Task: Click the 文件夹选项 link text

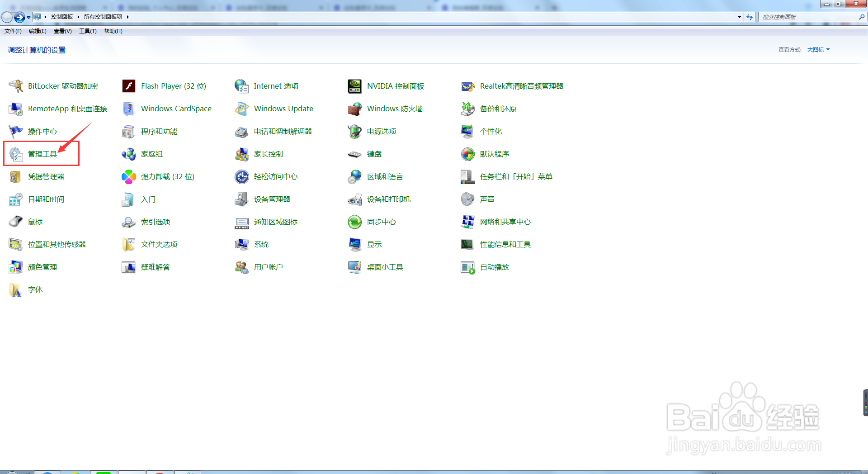Action: pos(159,244)
